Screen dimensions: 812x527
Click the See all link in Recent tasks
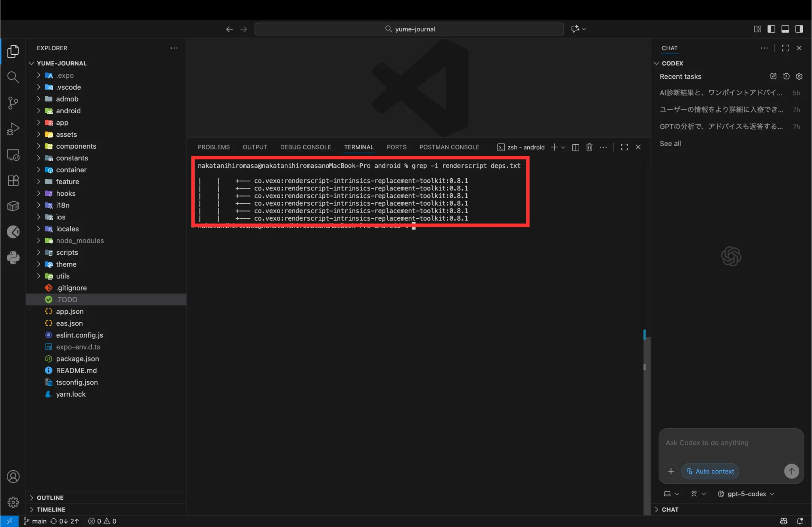[x=670, y=143]
